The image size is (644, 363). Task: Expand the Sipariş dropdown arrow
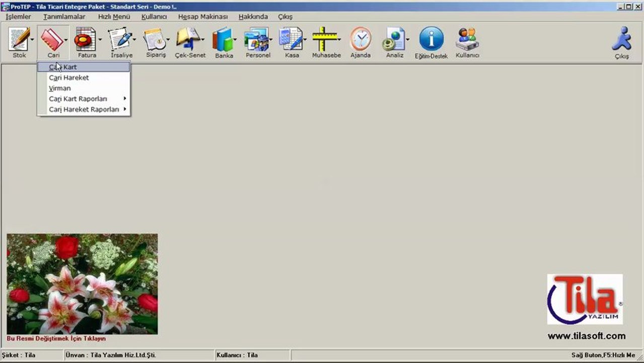tap(168, 39)
